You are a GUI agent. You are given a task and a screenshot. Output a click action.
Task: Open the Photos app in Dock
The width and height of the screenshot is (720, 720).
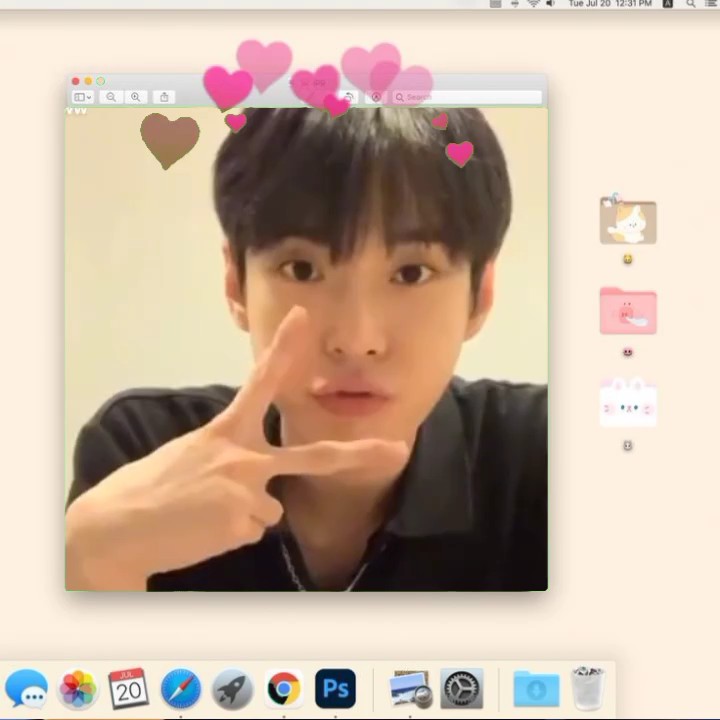pos(78,688)
